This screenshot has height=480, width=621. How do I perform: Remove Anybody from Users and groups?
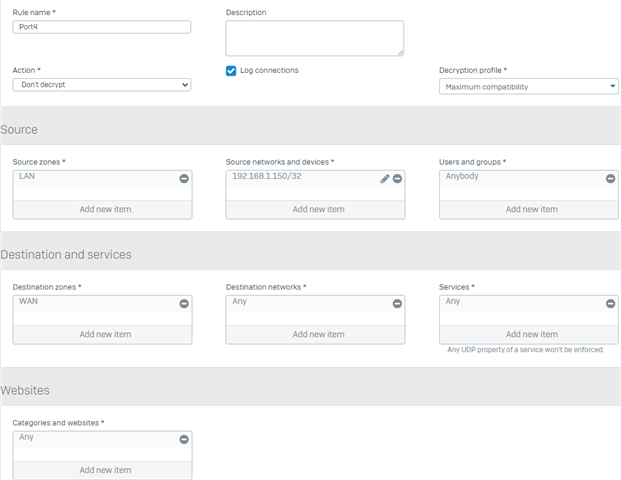coord(610,179)
